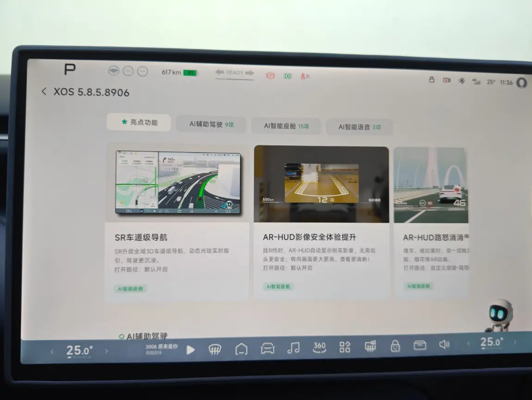This screenshot has width=532, height=400.
Task: Open the storage box icon in the dock
Action: pyautogui.click(x=420, y=345)
